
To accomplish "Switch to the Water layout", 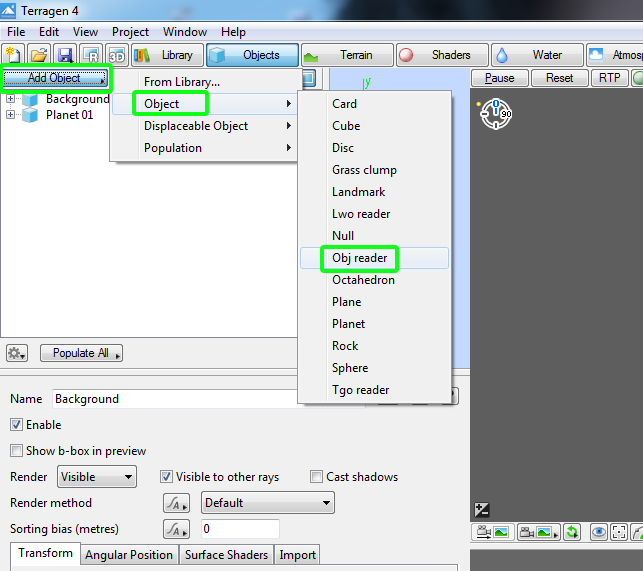I will click(x=537, y=55).
